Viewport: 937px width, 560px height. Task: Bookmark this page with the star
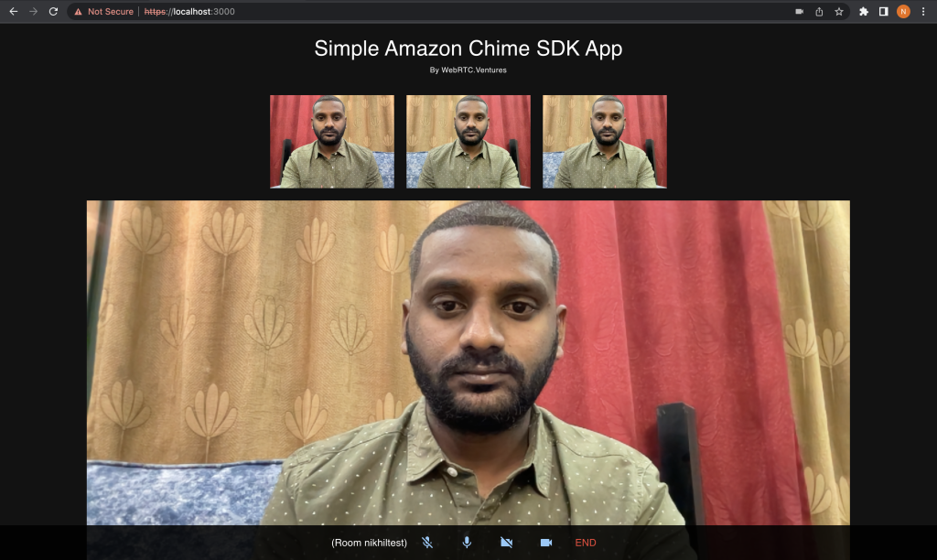coord(839,11)
